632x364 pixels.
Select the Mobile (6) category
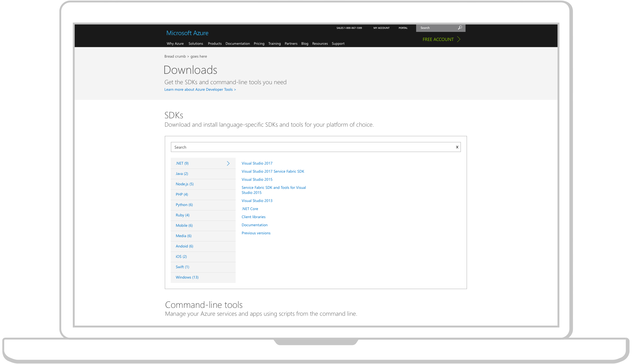203,225
